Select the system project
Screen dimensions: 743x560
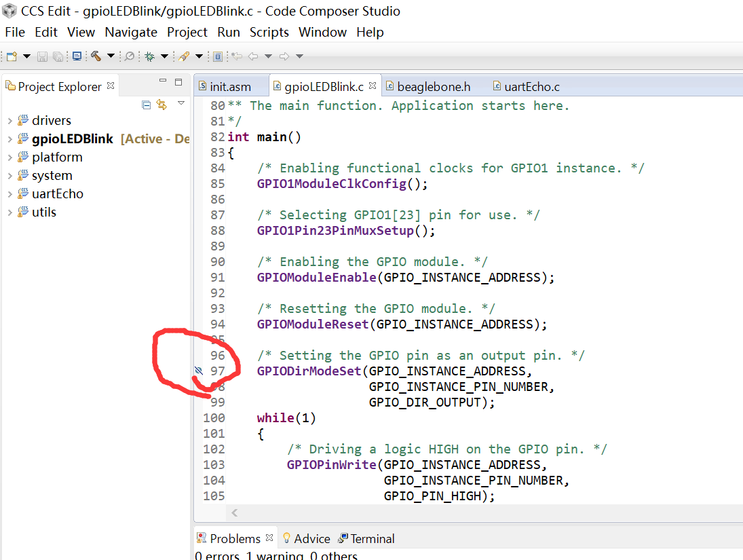[52, 175]
